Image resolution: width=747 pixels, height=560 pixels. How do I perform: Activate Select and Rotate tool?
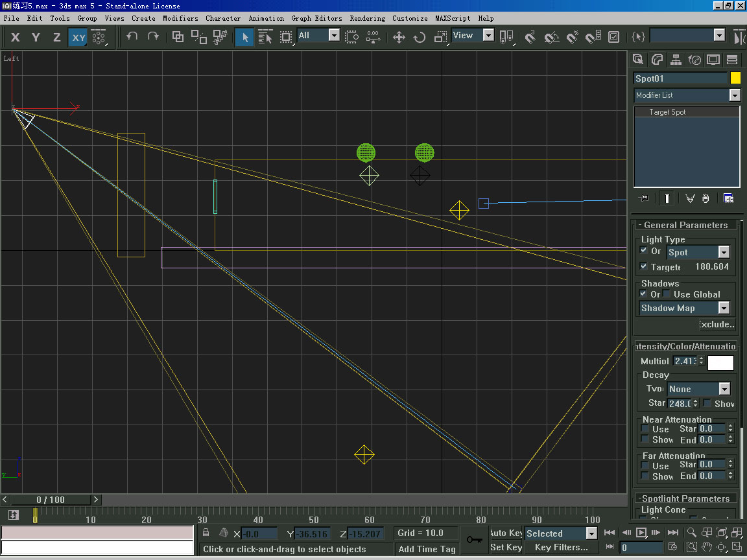pyautogui.click(x=420, y=37)
